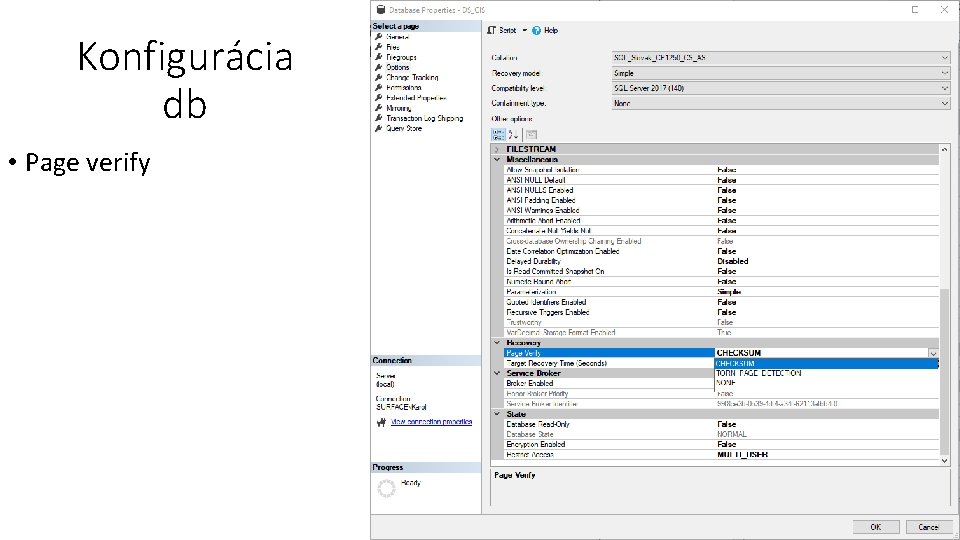Open the Transaction Log Shipping page
The height and width of the screenshot is (540, 960).
424,118
